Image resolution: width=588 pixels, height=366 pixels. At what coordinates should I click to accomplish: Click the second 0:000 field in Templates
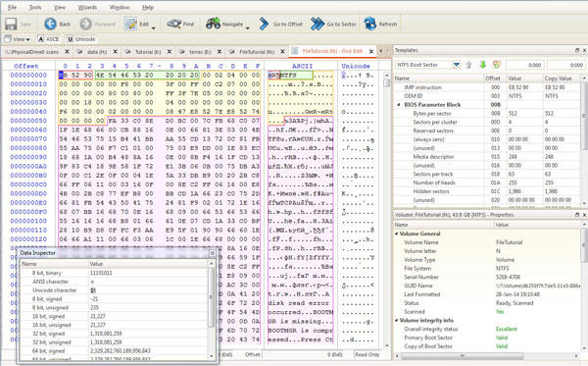566,65
